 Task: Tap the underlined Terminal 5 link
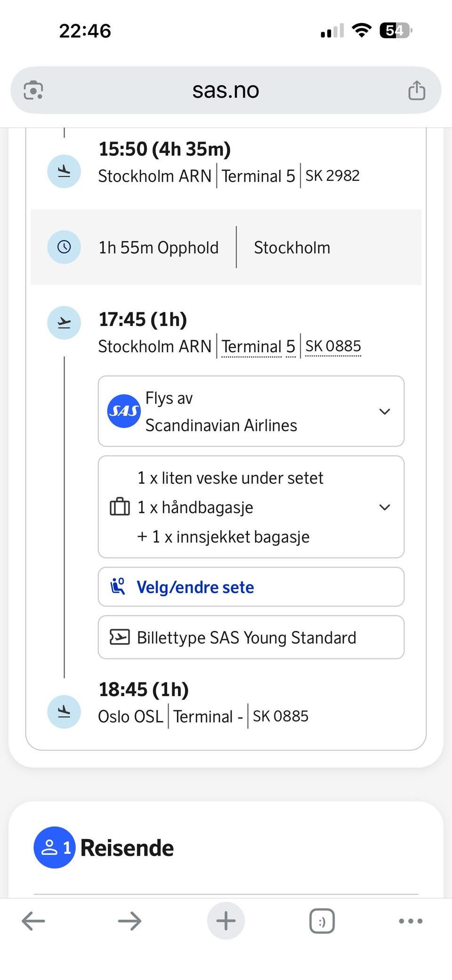point(258,347)
